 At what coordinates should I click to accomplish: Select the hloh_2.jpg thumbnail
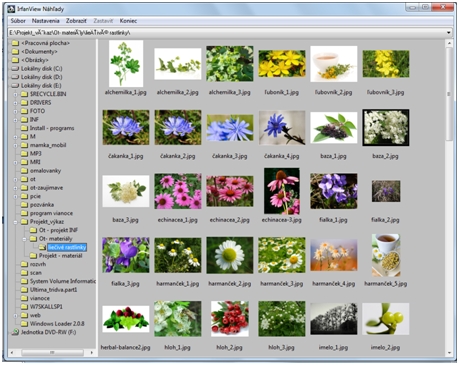click(x=230, y=319)
